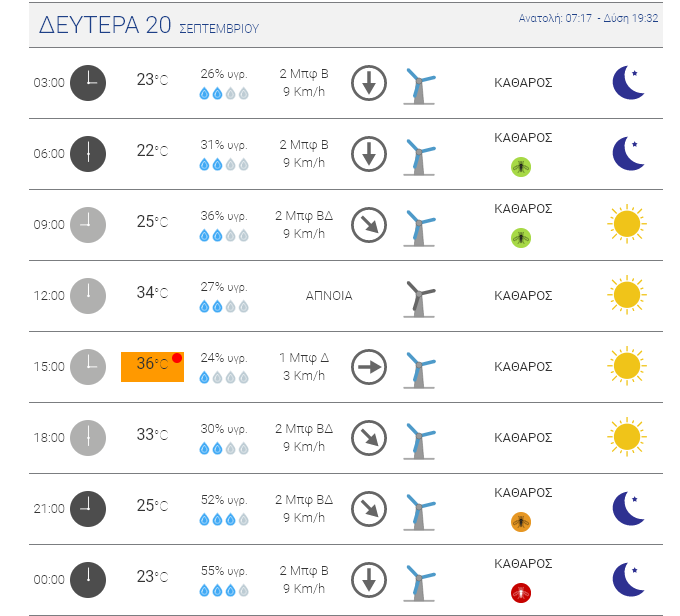Image resolution: width=680 pixels, height=616 pixels.
Task: Click the orange highlighted 36°C temperature
Action: pos(152,367)
